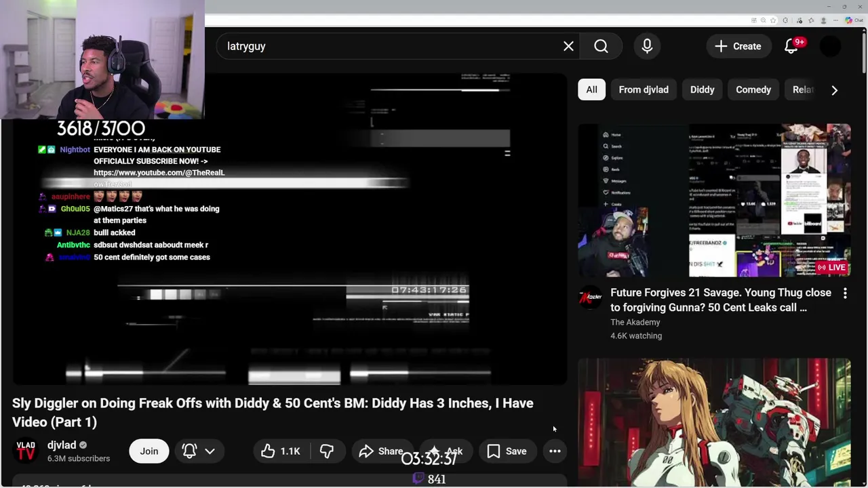The height and width of the screenshot is (488, 868).
Task: Clear the YouTube search box text
Action: (x=568, y=46)
